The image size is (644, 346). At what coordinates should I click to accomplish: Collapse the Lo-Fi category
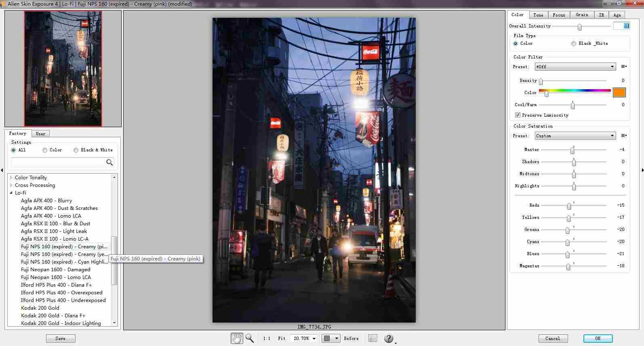[x=11, y=193]
